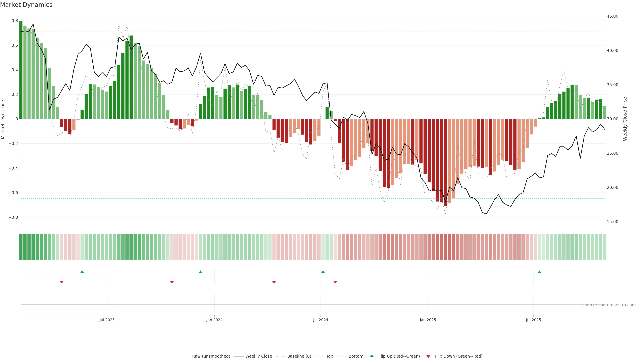The width and height of the screenshot is (644, 362).
Task: Click the Market Dynamics chart title
Action: click(26, 5)
